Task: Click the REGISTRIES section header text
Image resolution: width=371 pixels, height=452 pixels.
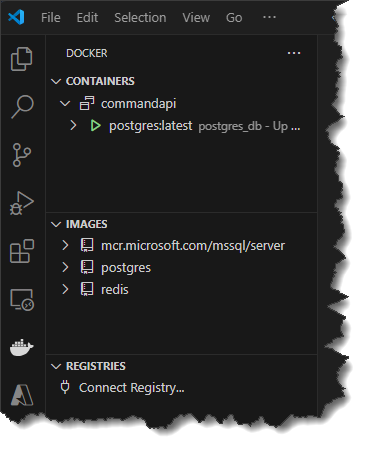Action: (x=96, y=366)
